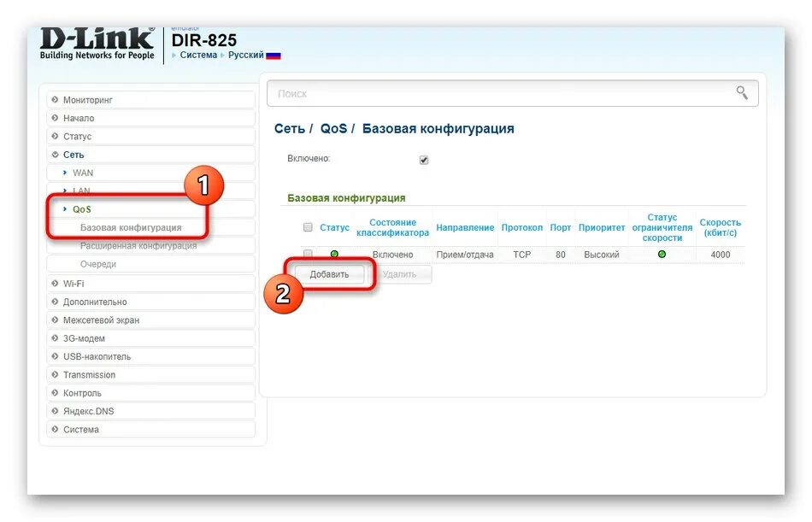Expand the 3G-модем section
This screenshot has height=522, width=812.
[x=150, y=338]
